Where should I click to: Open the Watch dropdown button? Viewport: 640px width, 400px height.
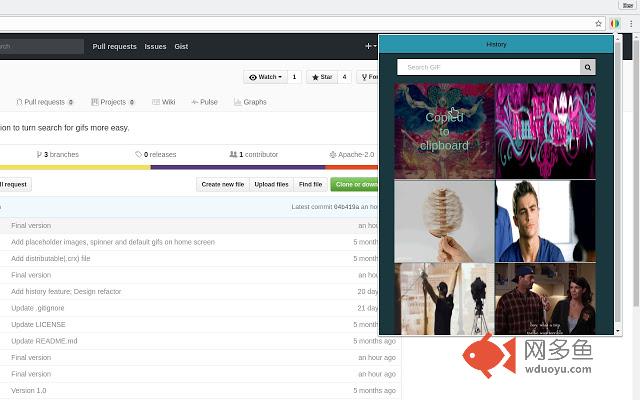tap(266, 77)
